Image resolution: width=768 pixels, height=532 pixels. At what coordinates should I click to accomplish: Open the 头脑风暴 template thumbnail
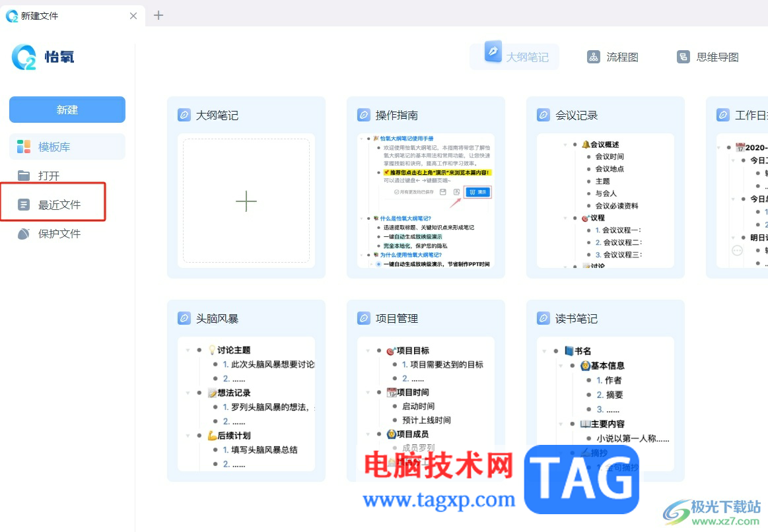[246, 404]
